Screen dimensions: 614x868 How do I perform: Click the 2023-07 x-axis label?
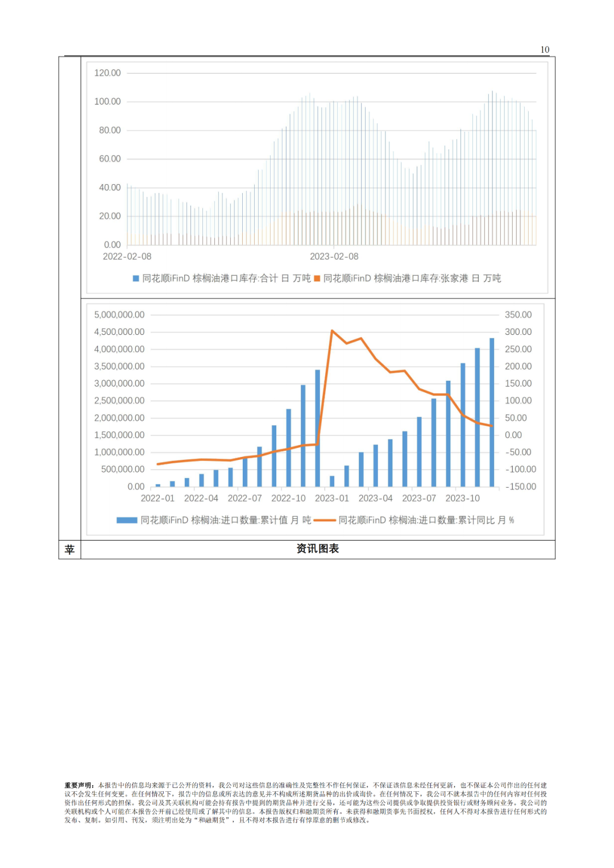tap(419, 499)
